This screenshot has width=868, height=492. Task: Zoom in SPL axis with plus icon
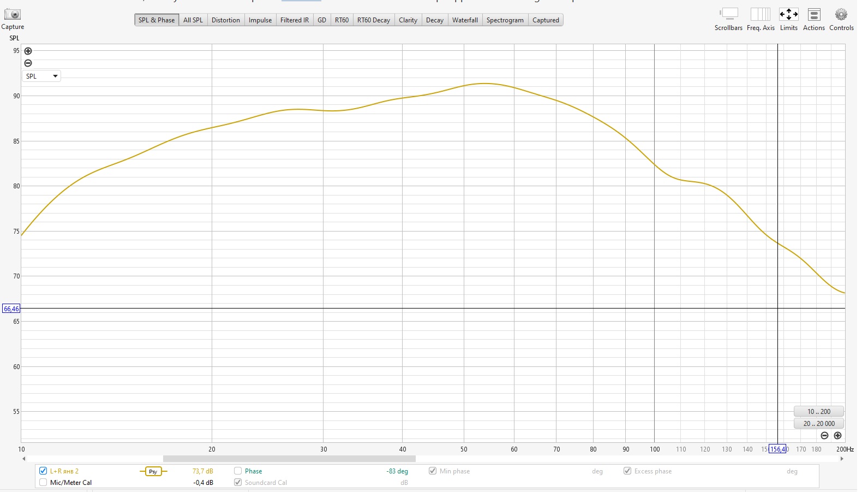(28, 51)
